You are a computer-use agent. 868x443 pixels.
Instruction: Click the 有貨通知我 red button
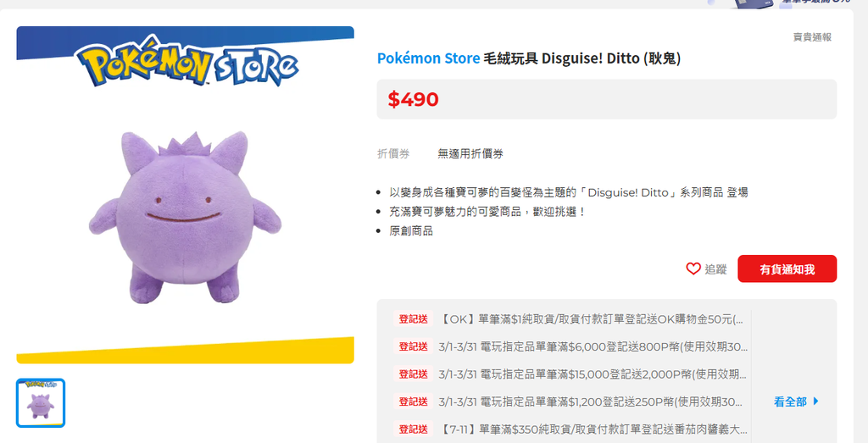point(787,269)
